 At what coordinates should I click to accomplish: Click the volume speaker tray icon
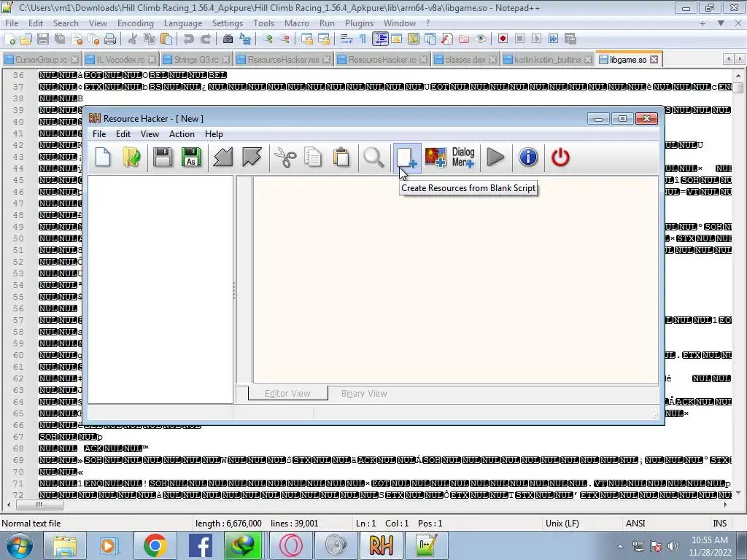coord(673,546)
